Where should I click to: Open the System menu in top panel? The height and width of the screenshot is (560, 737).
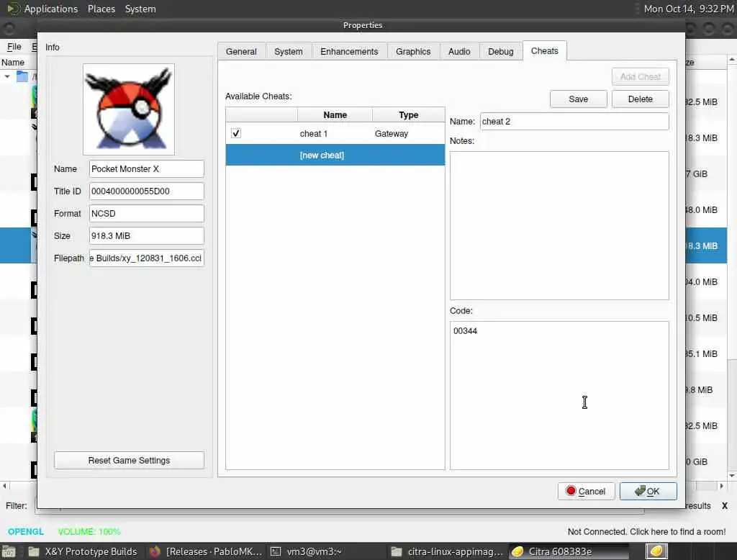coord(140,9)
